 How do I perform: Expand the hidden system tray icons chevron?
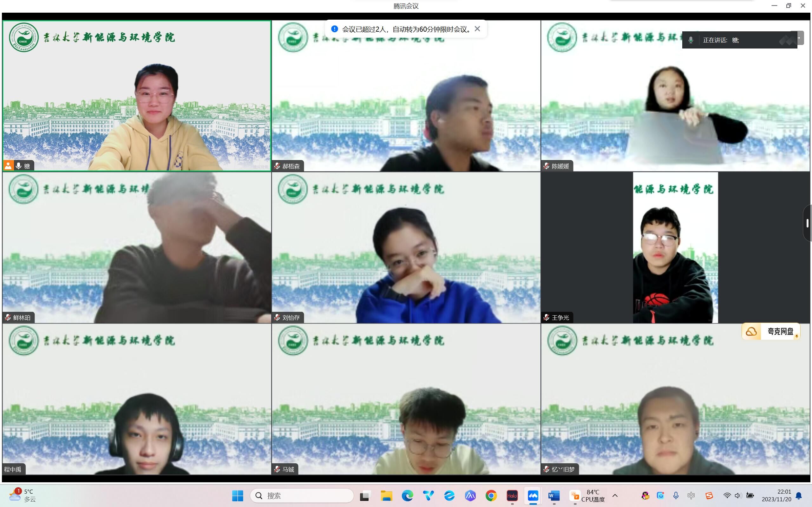point(615,496)
